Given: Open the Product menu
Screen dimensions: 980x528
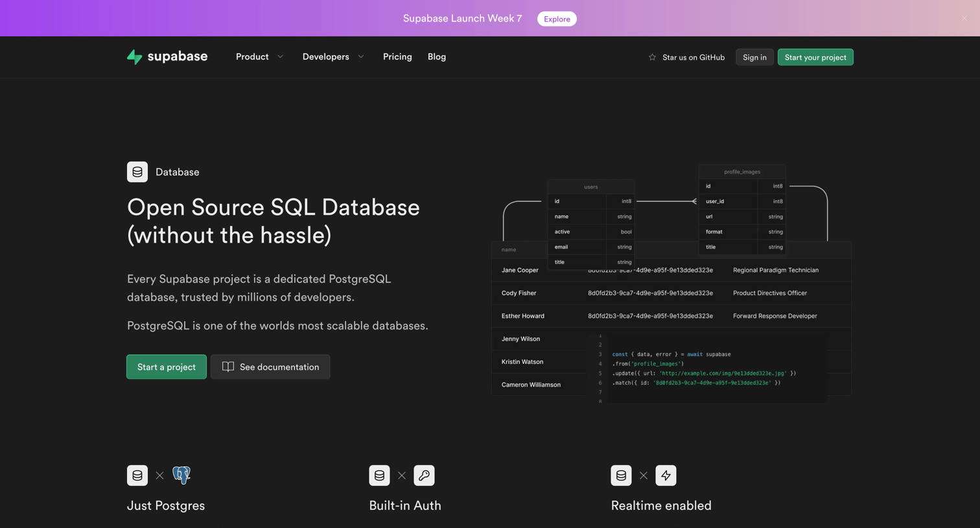Looking at the screenshot, I should [x=252, y=57].
